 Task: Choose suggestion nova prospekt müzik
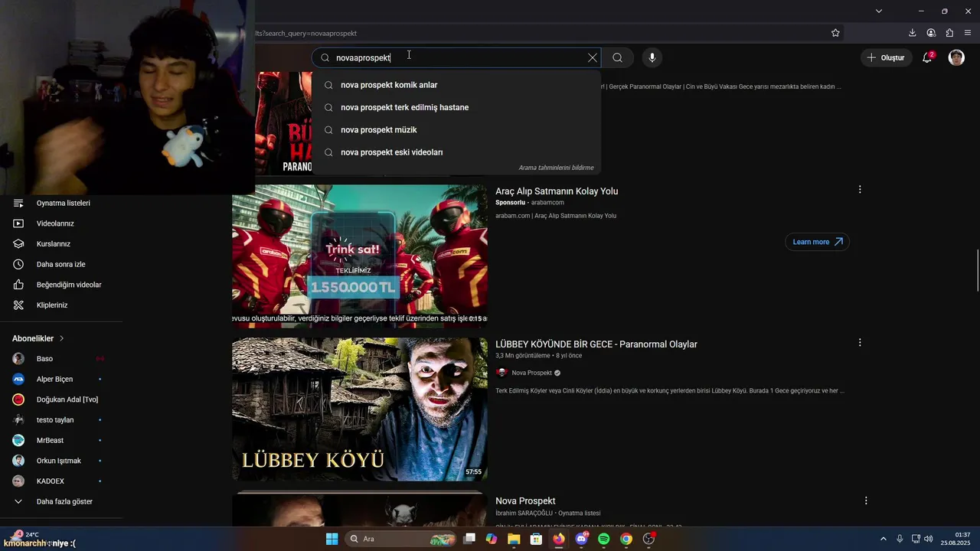coord(456,130)
